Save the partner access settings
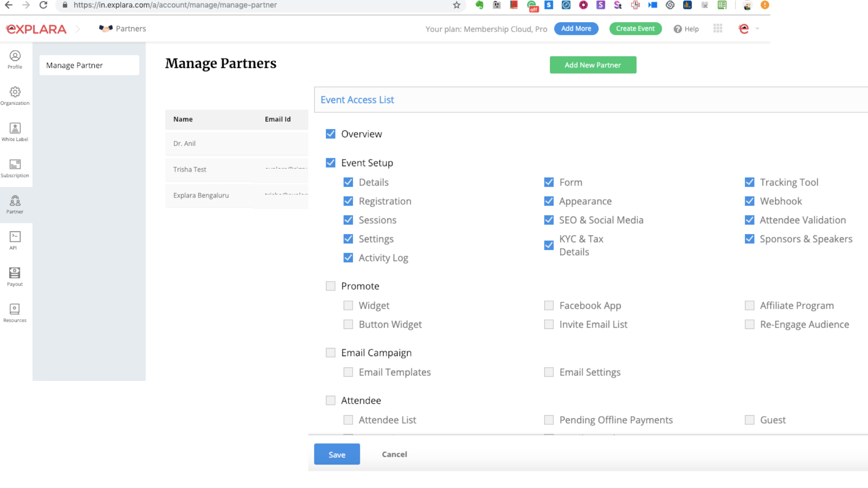Image resolution: width=868 pixels, height=488 pixels. [x=336, y=454]
